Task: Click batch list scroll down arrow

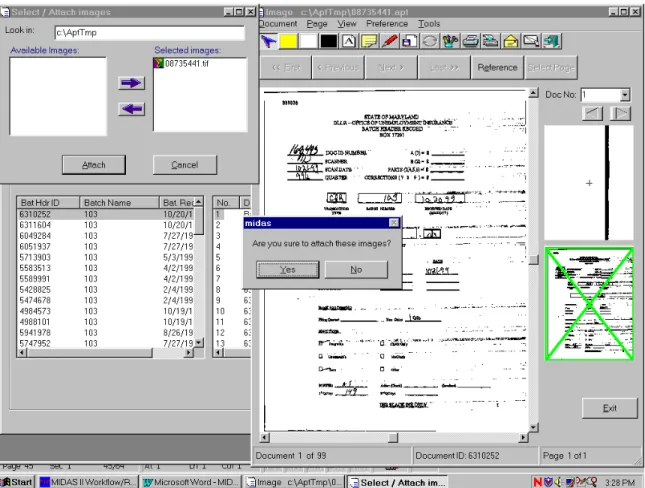Action: (199, 342)
